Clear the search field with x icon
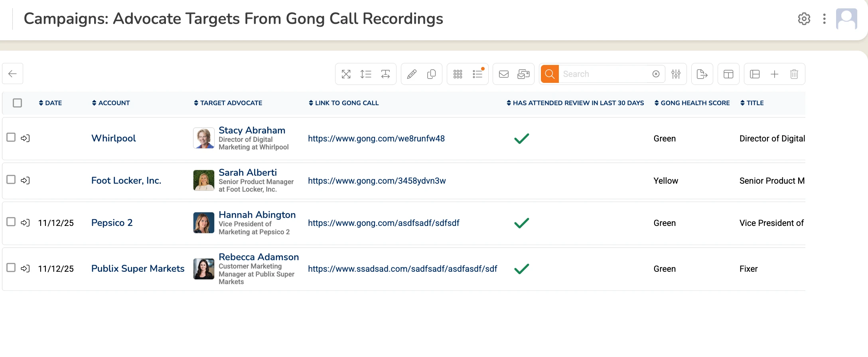Viewport: 868px width, 357px height. pyautogui.click(x=656, y=74)
